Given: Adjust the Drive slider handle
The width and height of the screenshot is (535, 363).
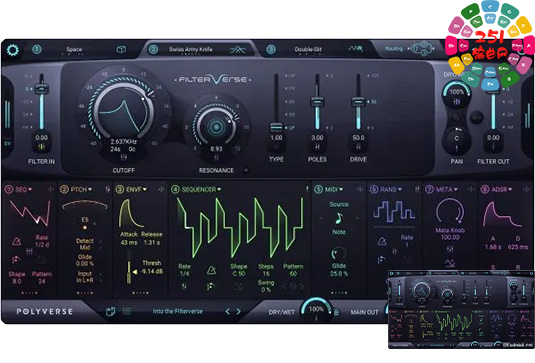Looking at the screenshot, I should (358, 102).
